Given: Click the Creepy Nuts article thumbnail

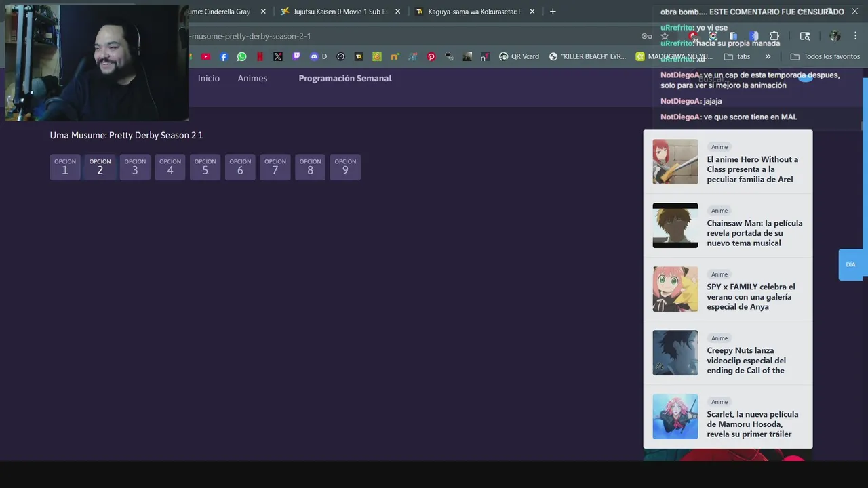Looking at the screenshot, I should pyautogui.click(x=675, y=353).
